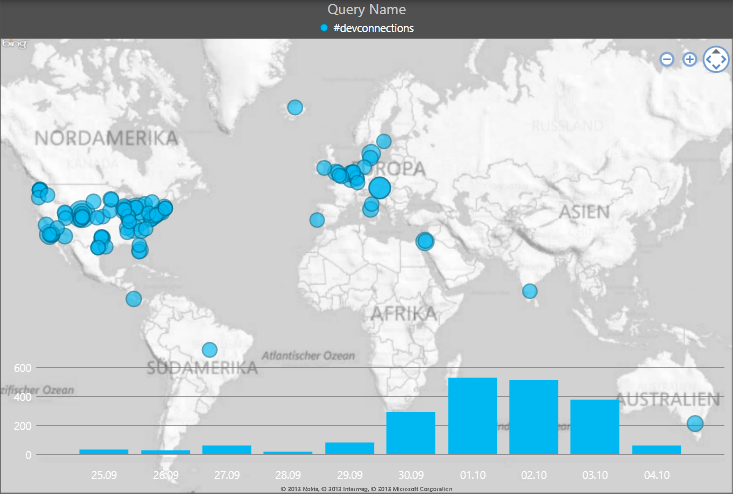Click the map pan navigation control

pos(716,60)
